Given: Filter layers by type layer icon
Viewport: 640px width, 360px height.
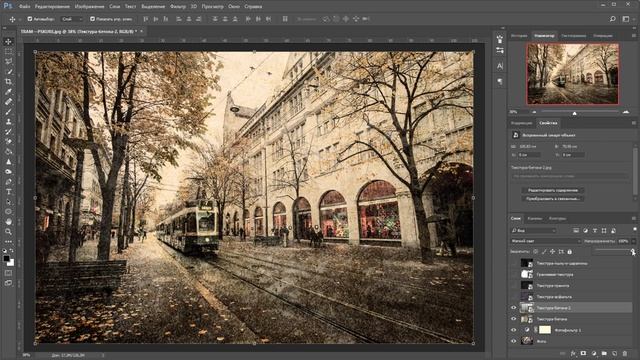Looking at the screenshot, I should coord(595,231).
